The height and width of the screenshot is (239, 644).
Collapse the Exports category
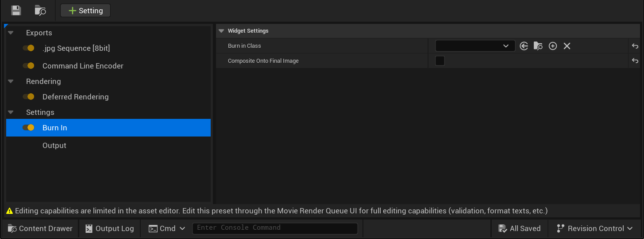pyautogui.click(x=11, y=33)
